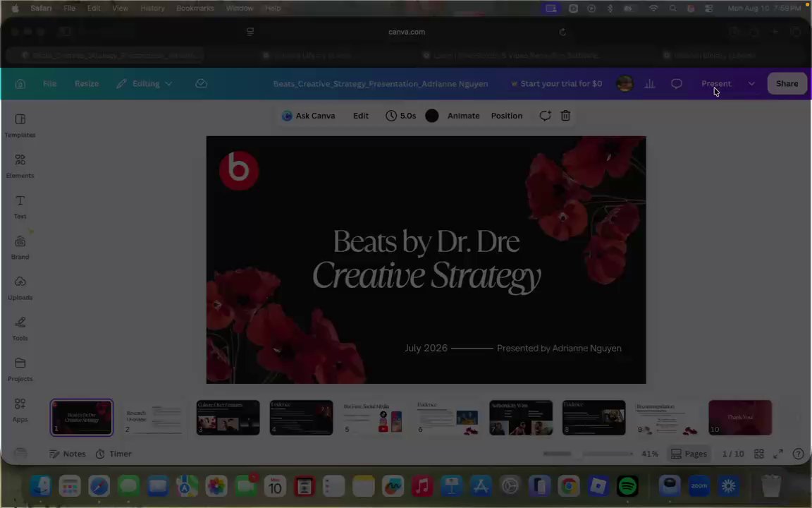This screenshot has height=508, width=812.
Task: Open the Projects panel
Action: tap(20, 369)
